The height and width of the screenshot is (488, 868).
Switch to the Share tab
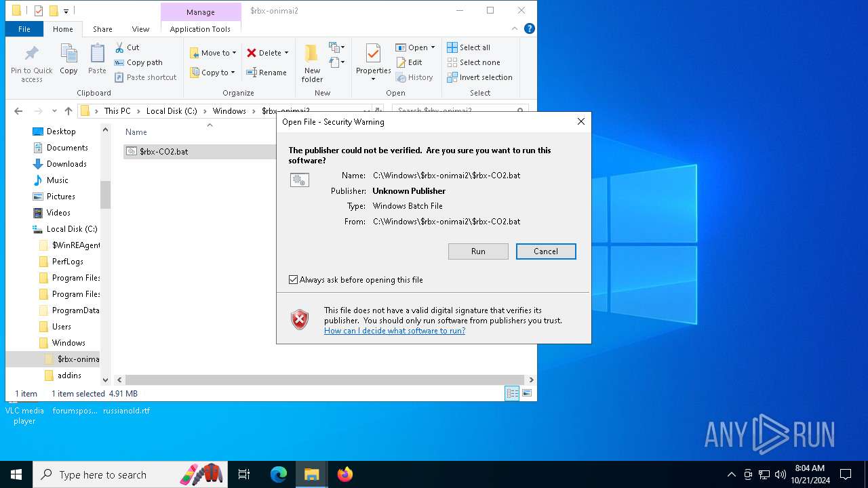click(102, 29)
